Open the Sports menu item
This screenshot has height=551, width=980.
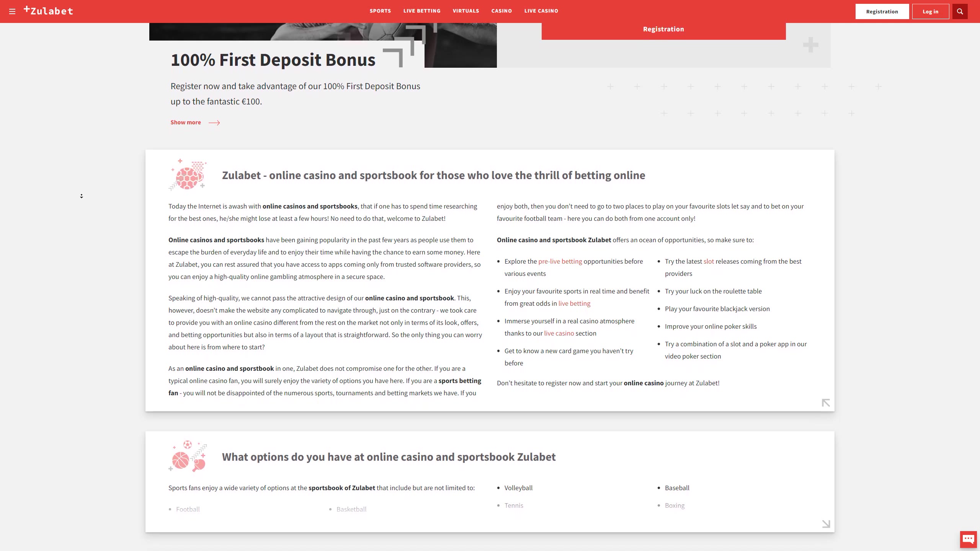(x=380, y=11)
